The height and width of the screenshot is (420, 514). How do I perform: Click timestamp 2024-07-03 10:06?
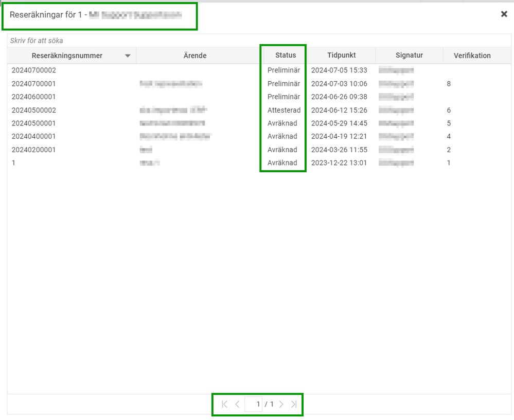[x=339, y=84]
